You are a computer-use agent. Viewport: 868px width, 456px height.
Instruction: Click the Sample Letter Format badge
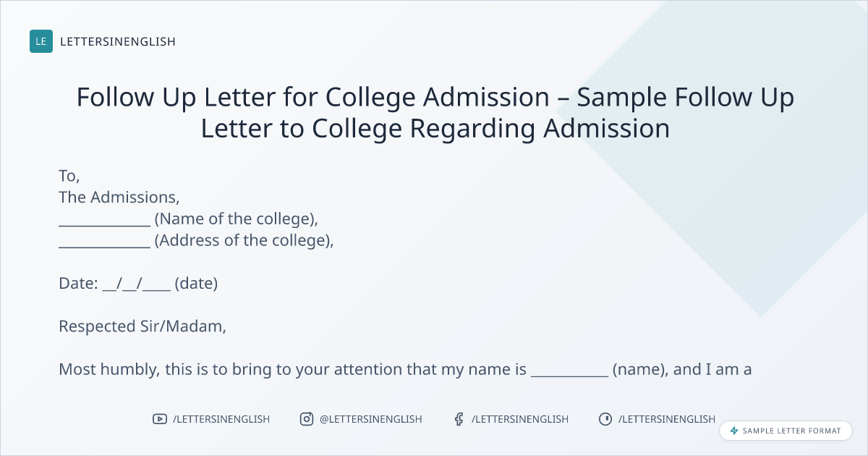tap(786, 431)
